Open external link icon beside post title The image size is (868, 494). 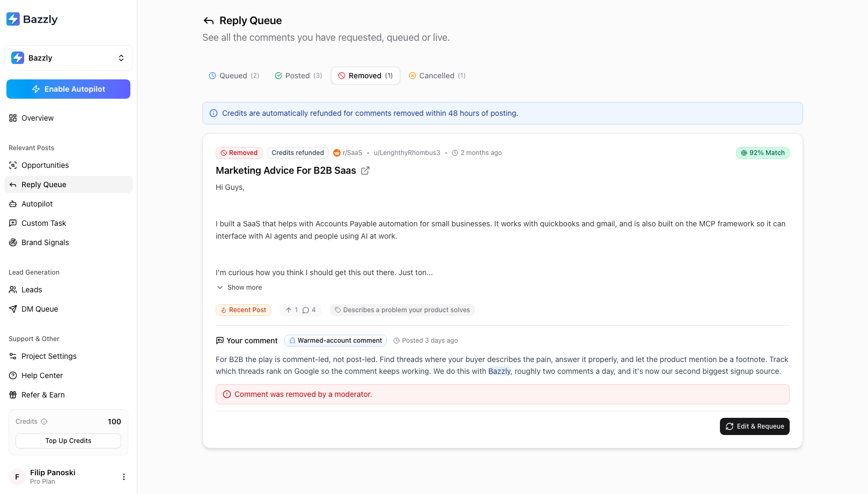[x=365, y=171]
